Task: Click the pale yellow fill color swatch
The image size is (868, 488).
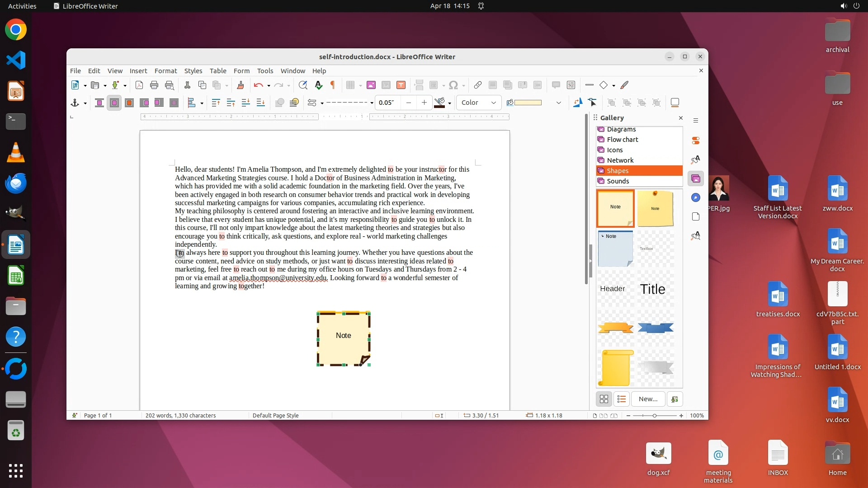Action: click(x=528, y=103)
